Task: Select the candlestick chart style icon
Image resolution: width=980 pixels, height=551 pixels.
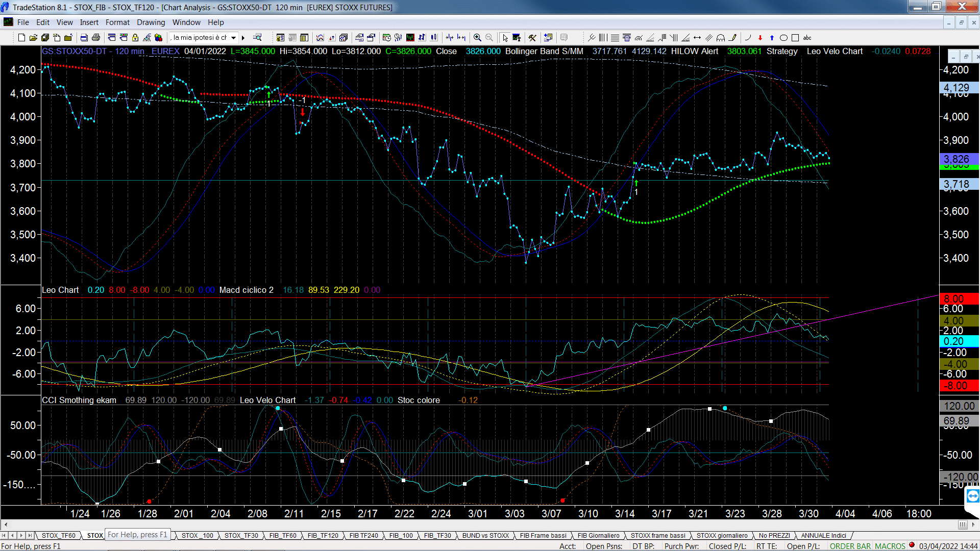Action: (x=434, y=37)
